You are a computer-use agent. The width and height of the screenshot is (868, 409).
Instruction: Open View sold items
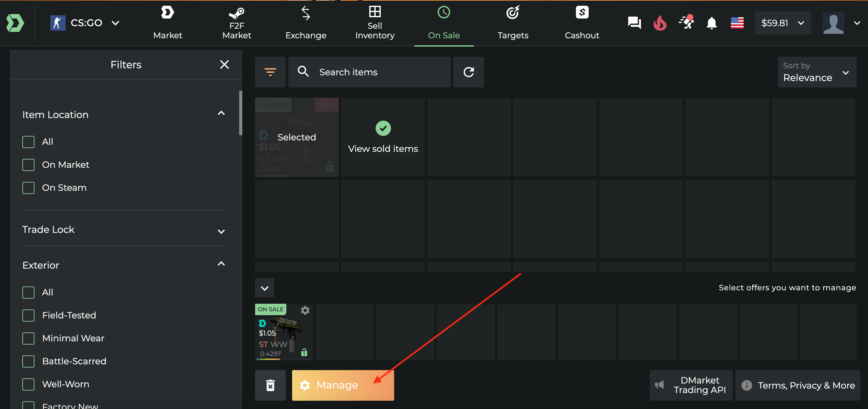(x=383, y=137)
